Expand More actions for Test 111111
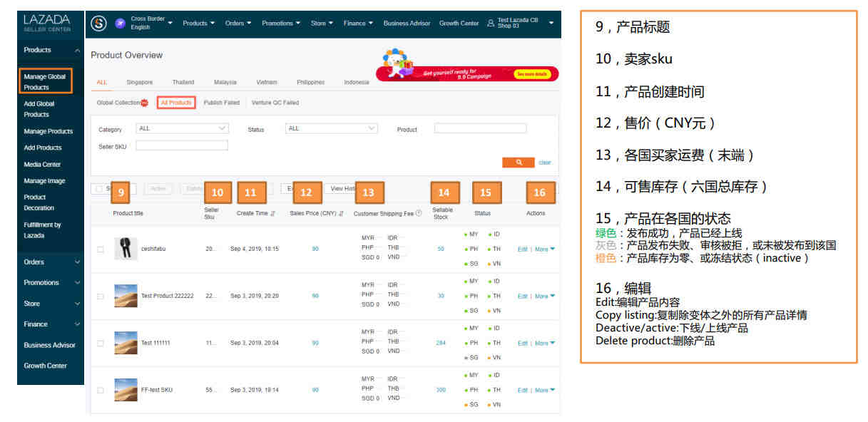Viewport: 868px width, 422px height. click(x=545, y=343)
